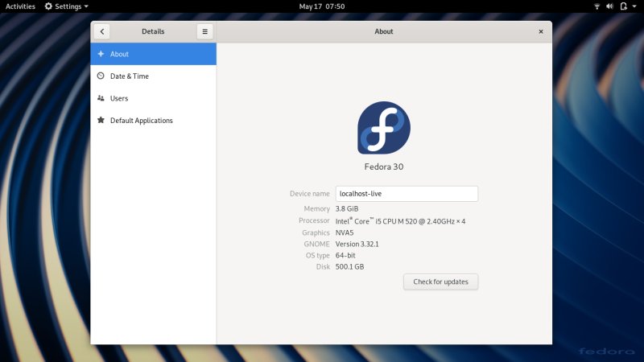Click the clock icon beside Date & Time

tap(101, 76)
